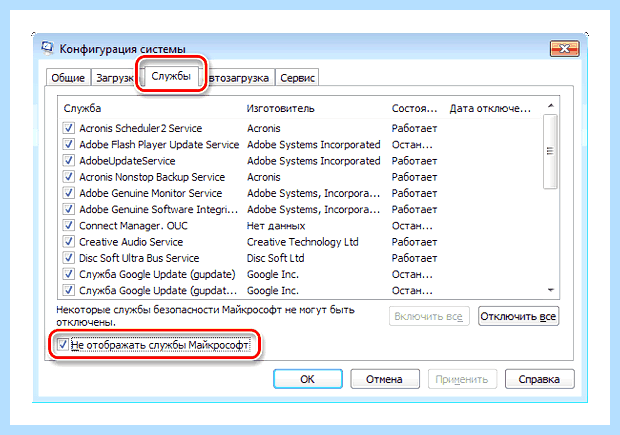Switch to the Сервис tab
This screenshot has width=620, height=435.
coord(297,78)
